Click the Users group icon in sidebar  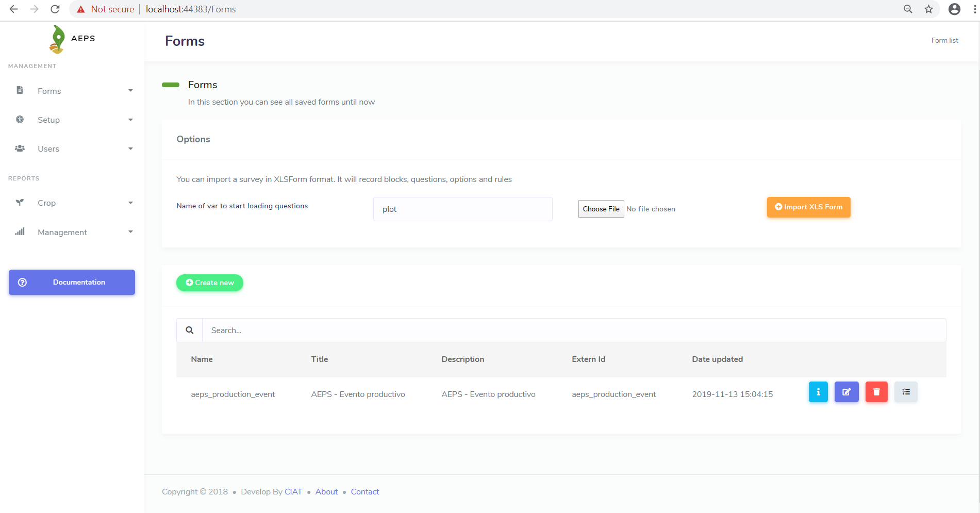(x=20, y=148)
